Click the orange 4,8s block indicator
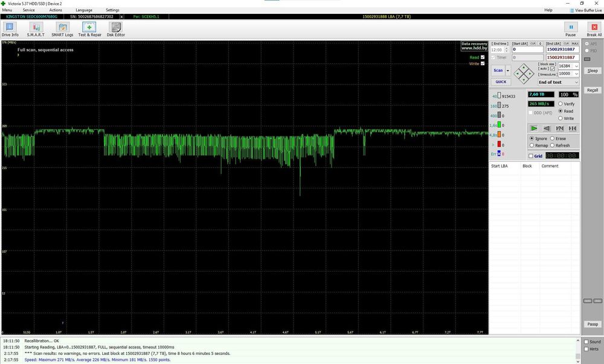The height and width of the screenshot is (364, 604). [x=500, y=134]
